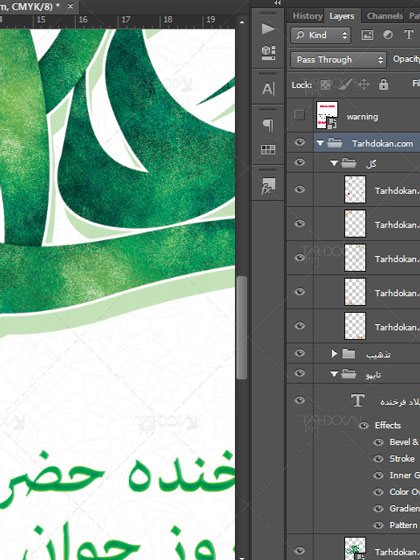Switch to the History tab
420x560 pixels.
coord(307,16)
